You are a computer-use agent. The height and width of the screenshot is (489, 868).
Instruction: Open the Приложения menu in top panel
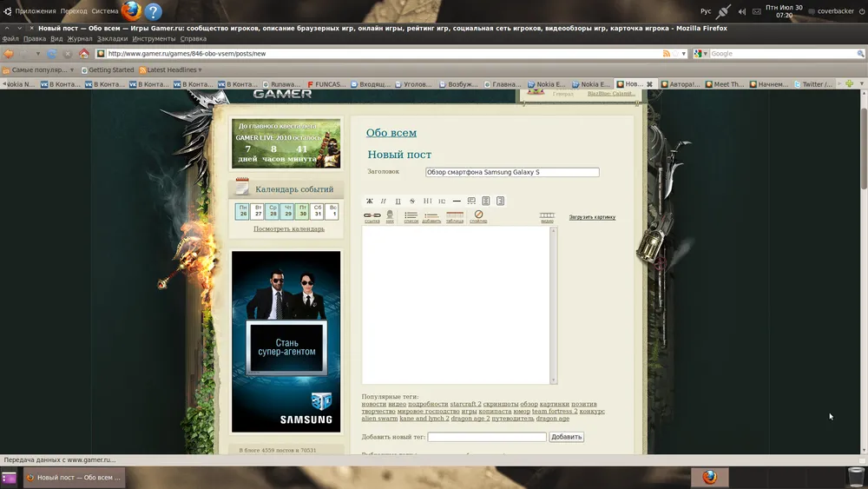click(36, 11)
